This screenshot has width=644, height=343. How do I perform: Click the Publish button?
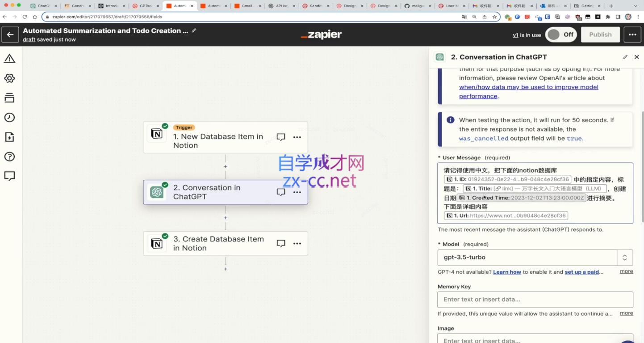click(600, 35)
